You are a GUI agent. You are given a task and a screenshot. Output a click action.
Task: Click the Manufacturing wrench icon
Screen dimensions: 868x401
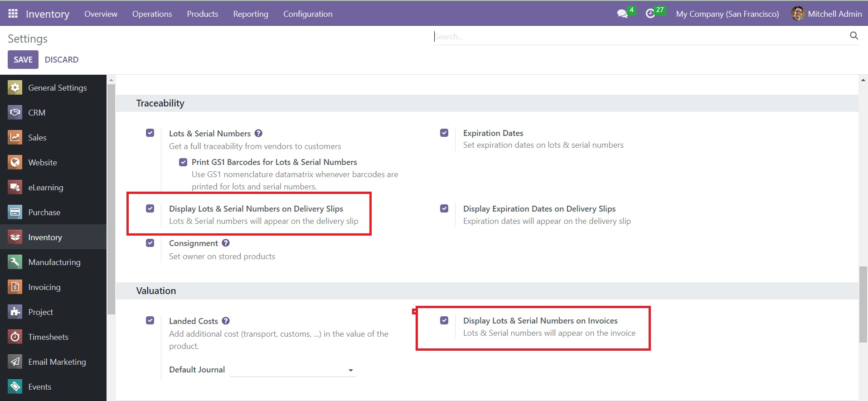[15, 262]
